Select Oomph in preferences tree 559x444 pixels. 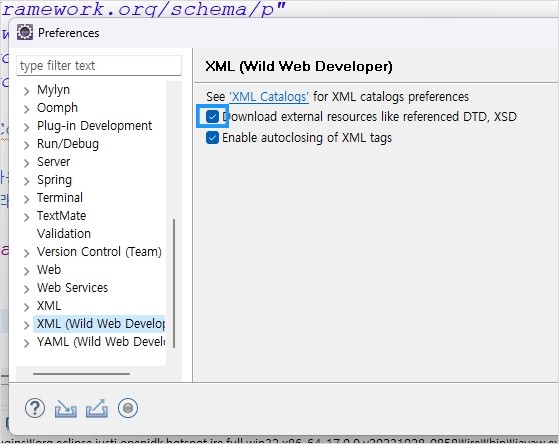57,108
